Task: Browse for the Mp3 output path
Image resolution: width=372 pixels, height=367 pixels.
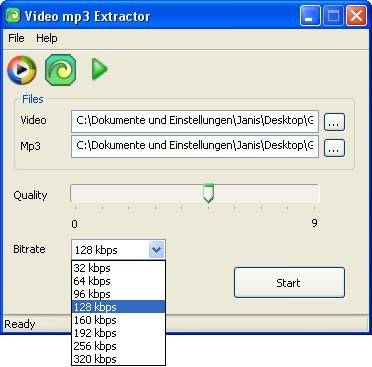Action: click(334, 148)
